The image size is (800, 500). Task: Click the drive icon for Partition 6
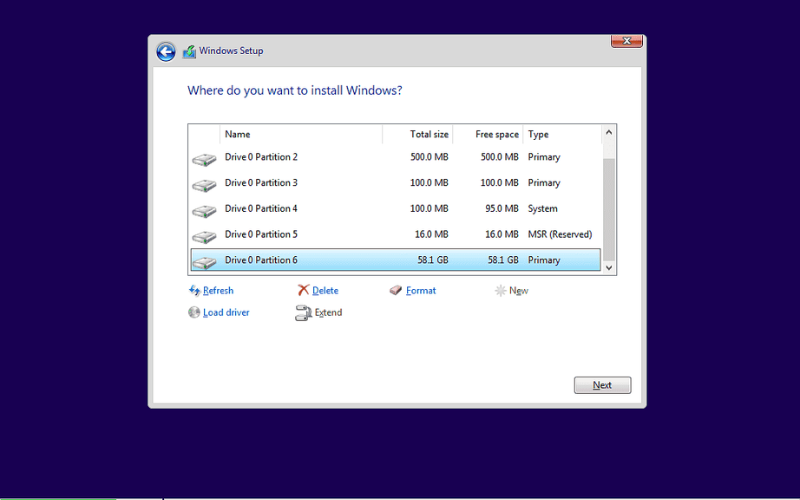pos(204,262)
